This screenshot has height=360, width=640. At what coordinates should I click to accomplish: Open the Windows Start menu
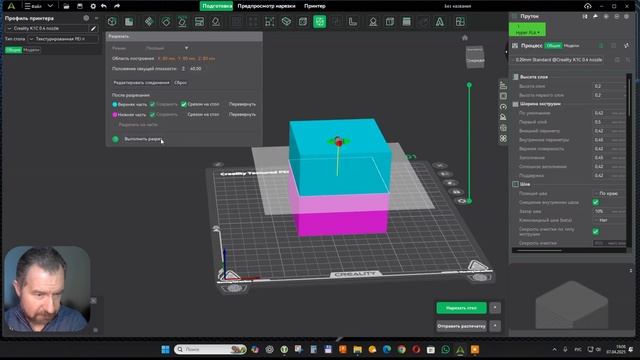(165, 350)
